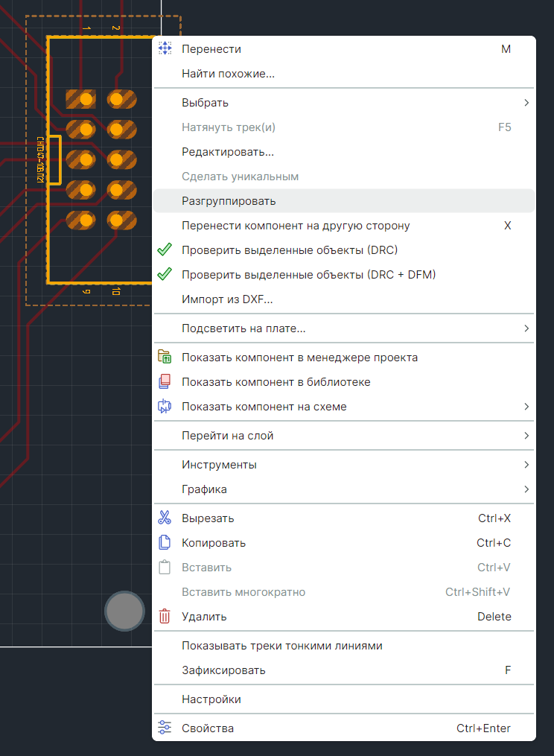Click the Ctrl+X shortcut label

click(494, 518)
